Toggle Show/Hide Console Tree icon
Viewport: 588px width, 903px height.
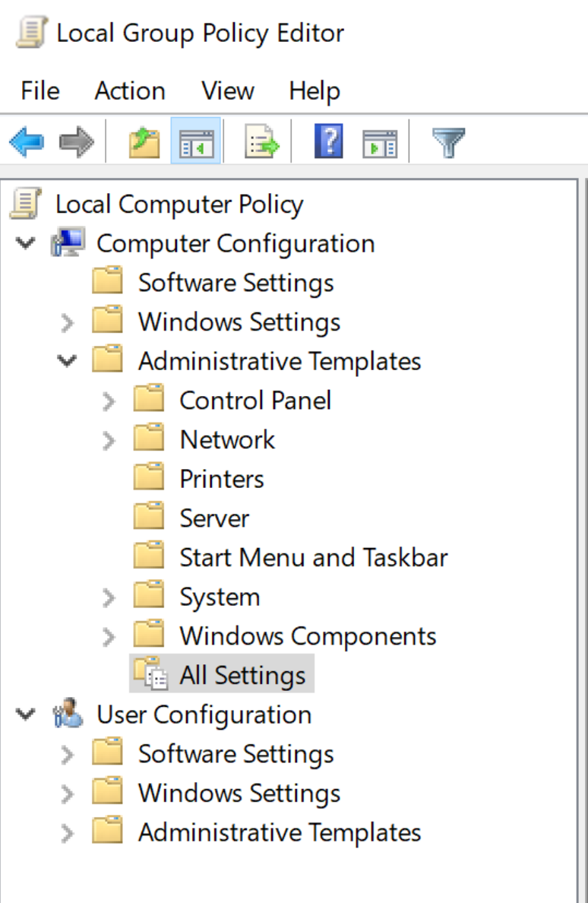click(x=196, y=142)
